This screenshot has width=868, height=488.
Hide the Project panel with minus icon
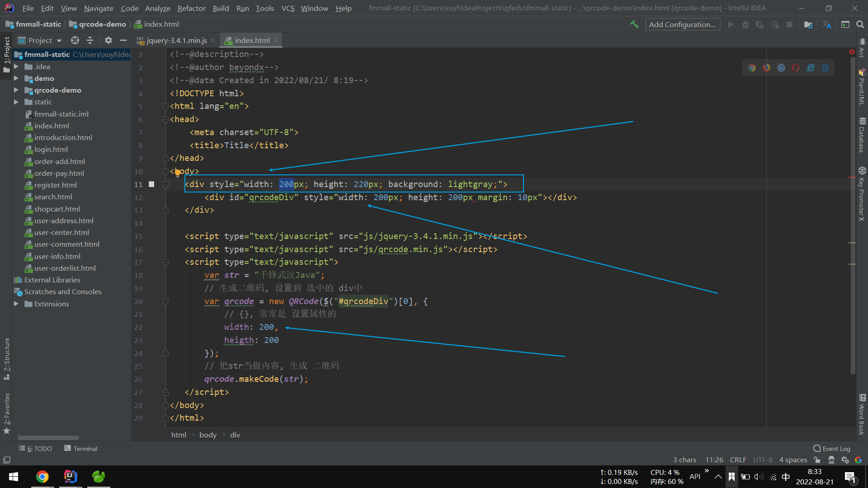[123, 40]
